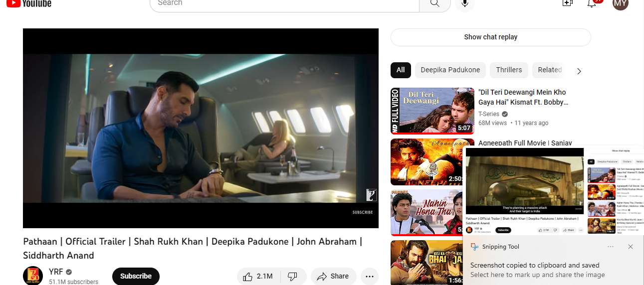The image size is (644, 285).
Task: Open Agneepath Full Movie title link
Action: pos(525,143)
